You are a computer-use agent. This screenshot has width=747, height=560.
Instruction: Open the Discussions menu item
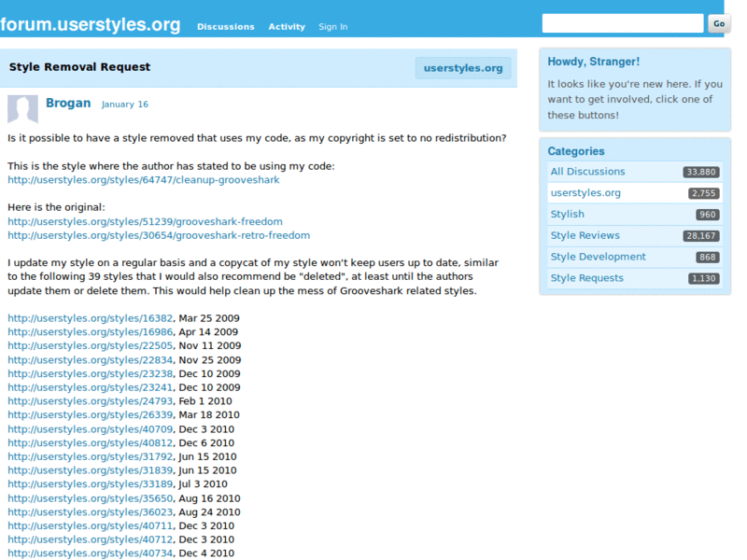[x=226, y=27]
